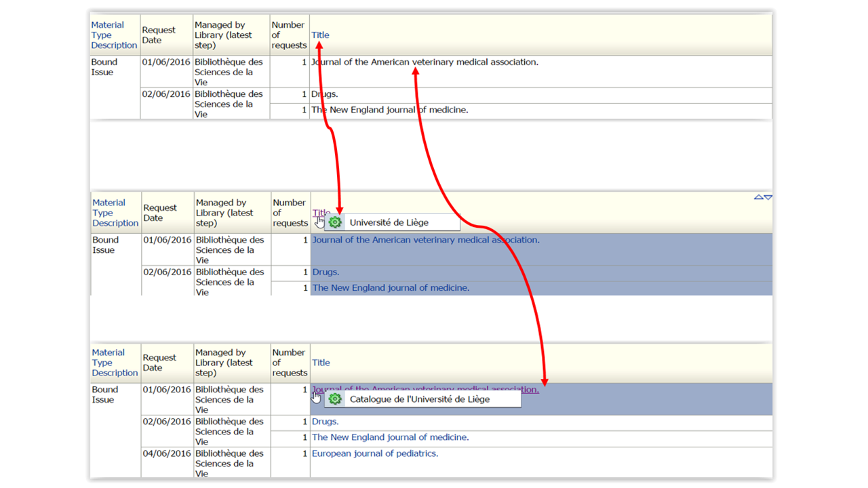The width and height of the screenshot is (868, 488).
Task: Click the Title column header in the top table
Action: (320, 35)
